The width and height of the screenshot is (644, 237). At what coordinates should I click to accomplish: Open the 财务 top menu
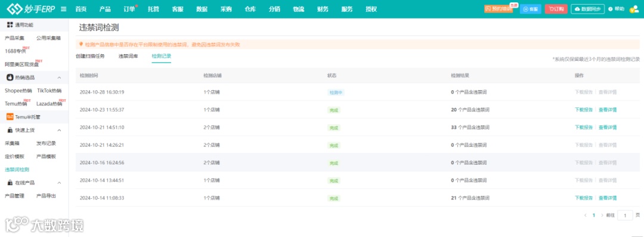[323, 9]
